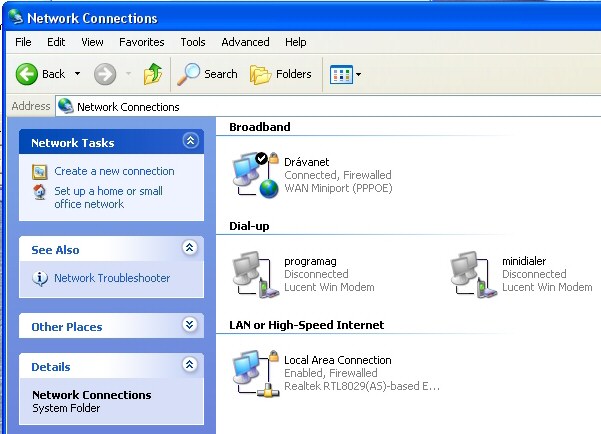Select the programag dial-up connection icon
601x434 pixels.
[255, 274]
